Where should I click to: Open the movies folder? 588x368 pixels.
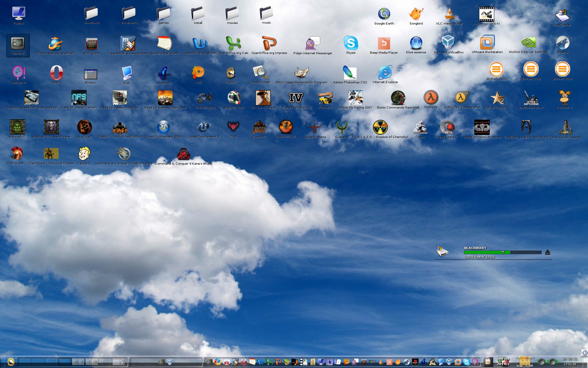(232, 16)
